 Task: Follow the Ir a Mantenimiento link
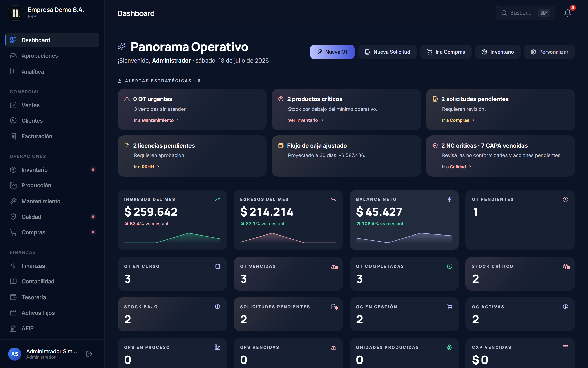(156, 120)
